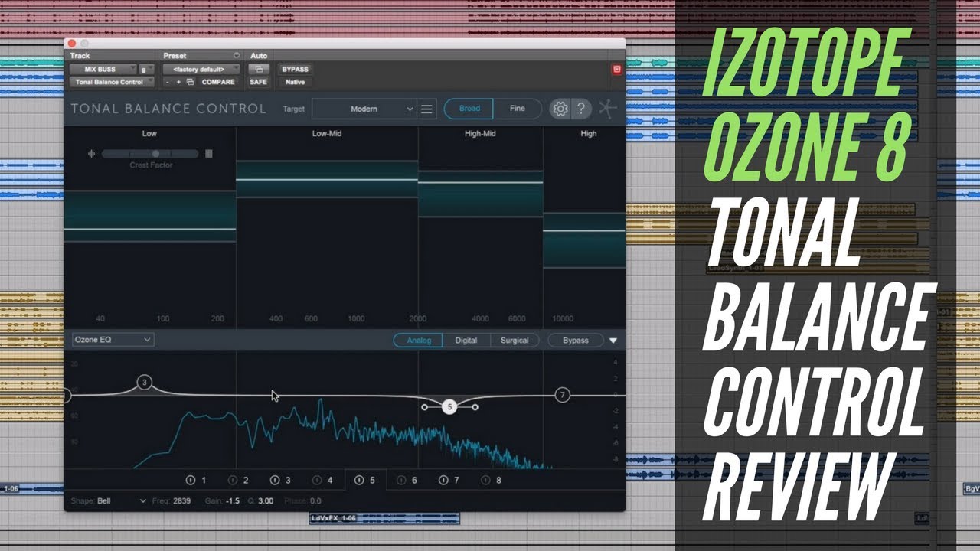Click the LdVxFX_1-06 clip in Pro Tools timeline
This screenshot has height=551, width=980.
[x=384, y=518]
